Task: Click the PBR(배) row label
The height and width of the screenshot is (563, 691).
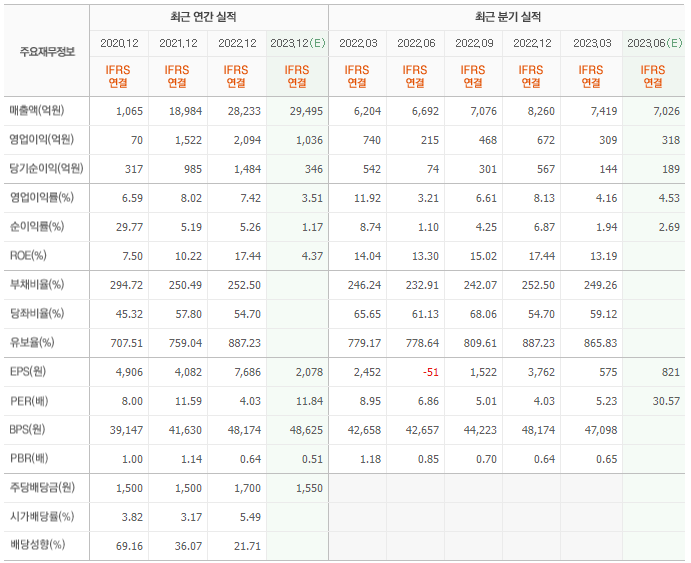Action: pyautogui.click(x=29, y=459)
